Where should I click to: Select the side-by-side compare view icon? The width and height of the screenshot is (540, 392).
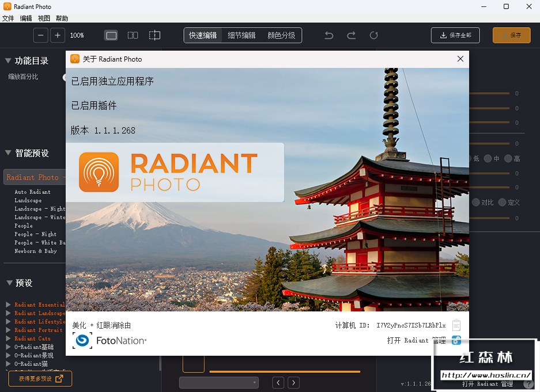pos(133,36)
